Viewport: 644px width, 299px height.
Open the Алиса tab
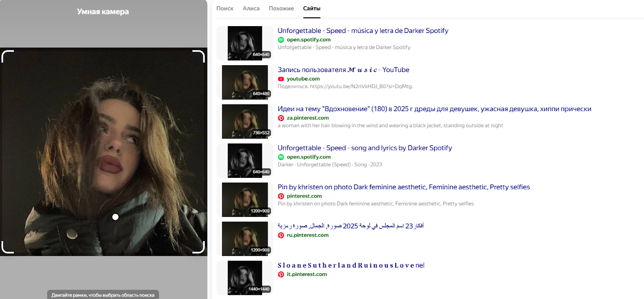(x=251, y=8)
